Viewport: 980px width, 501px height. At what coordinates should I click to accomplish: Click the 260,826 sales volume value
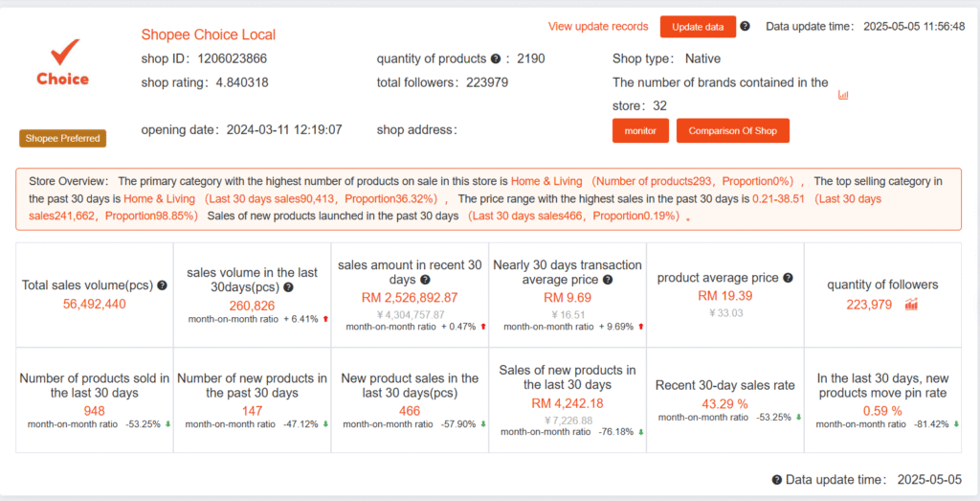pos(252,306)
